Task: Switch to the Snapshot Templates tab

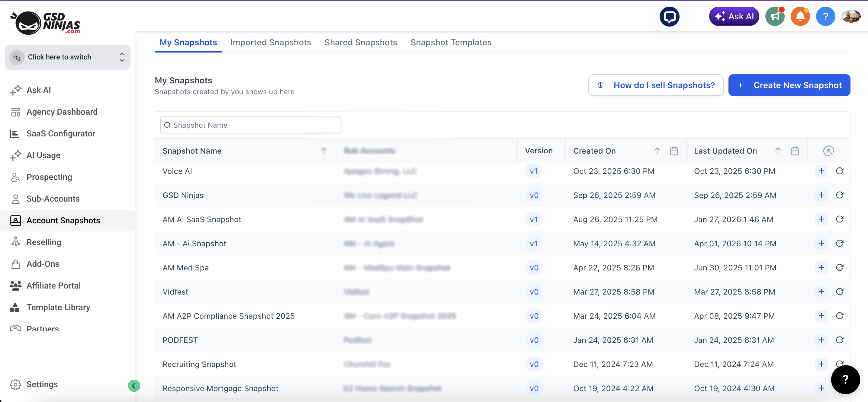Action: pos(451,43)
